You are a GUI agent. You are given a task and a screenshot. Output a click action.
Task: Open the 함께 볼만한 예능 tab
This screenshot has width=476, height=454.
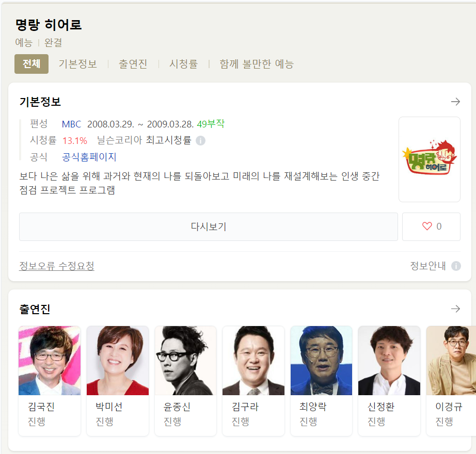point(257,64)
